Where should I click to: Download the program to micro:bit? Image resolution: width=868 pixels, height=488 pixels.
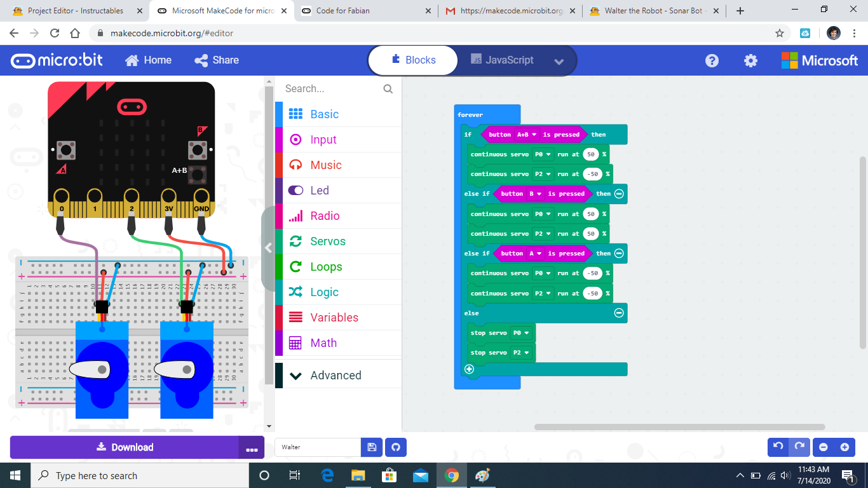click(125, 447)
